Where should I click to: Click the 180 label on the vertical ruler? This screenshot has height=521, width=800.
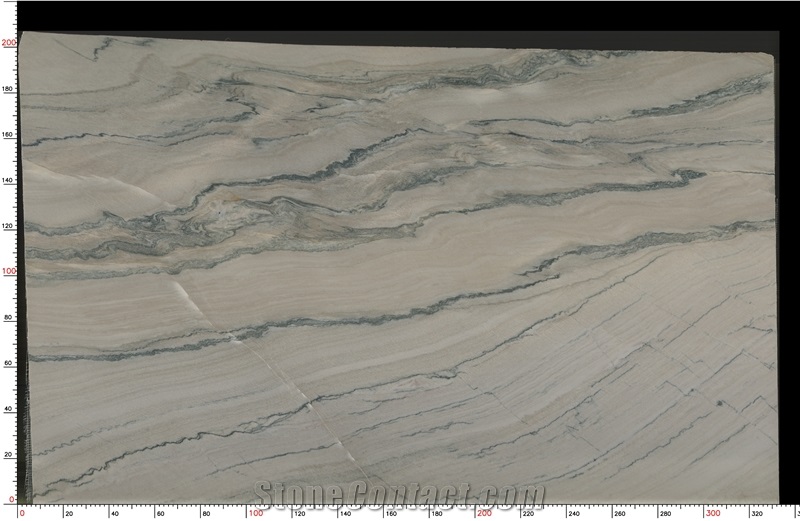(8, 89)
